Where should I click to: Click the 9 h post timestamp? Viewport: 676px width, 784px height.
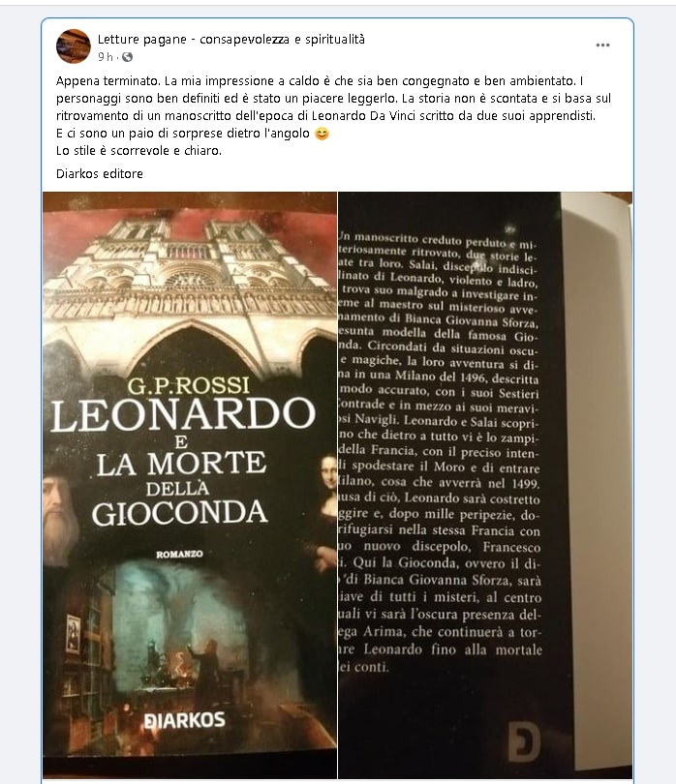pos(105,57)
